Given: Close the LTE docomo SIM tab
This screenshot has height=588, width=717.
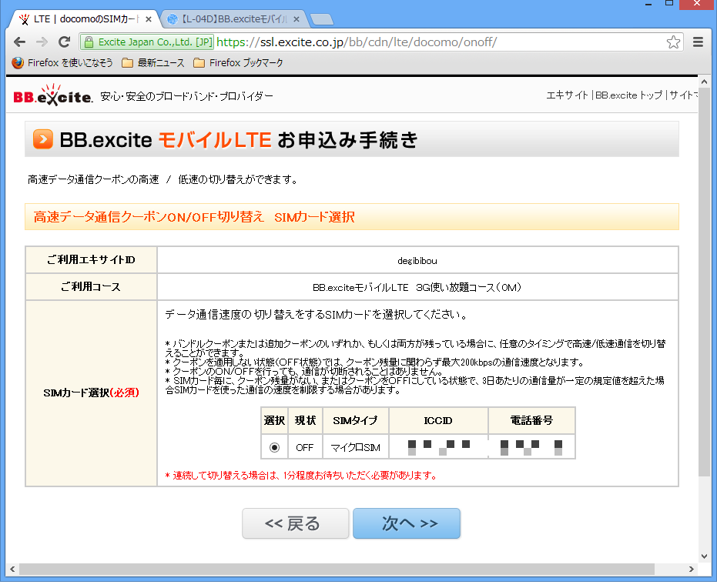Looking at the screenshot, I should [x=148, y=19].
